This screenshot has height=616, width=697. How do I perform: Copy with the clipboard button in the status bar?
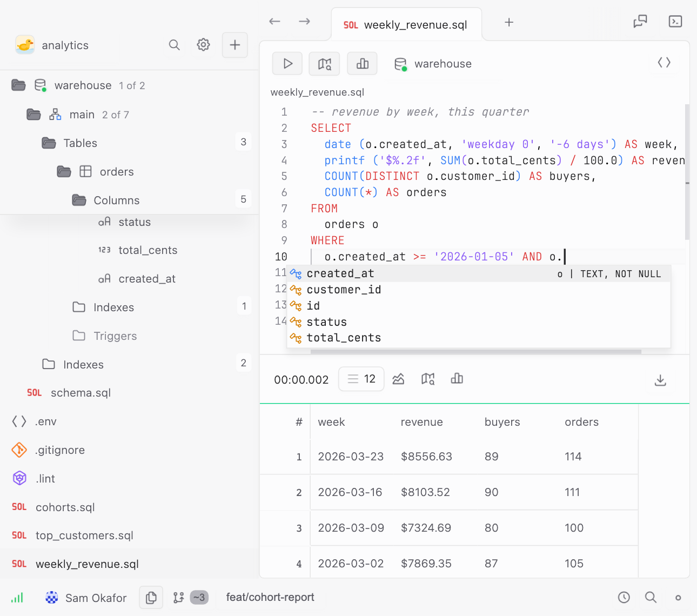coord(151,598)
